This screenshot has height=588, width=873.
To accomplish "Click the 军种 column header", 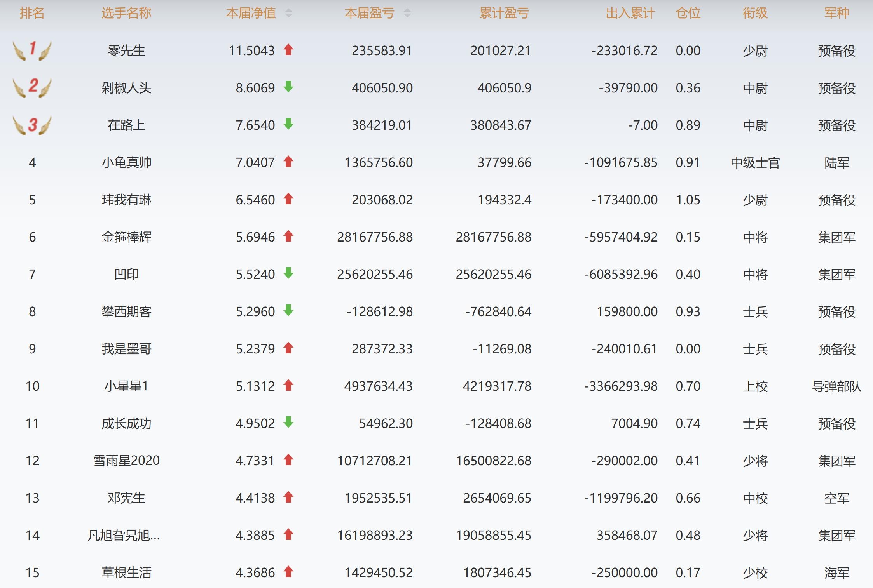I will (x=836, y=13).
